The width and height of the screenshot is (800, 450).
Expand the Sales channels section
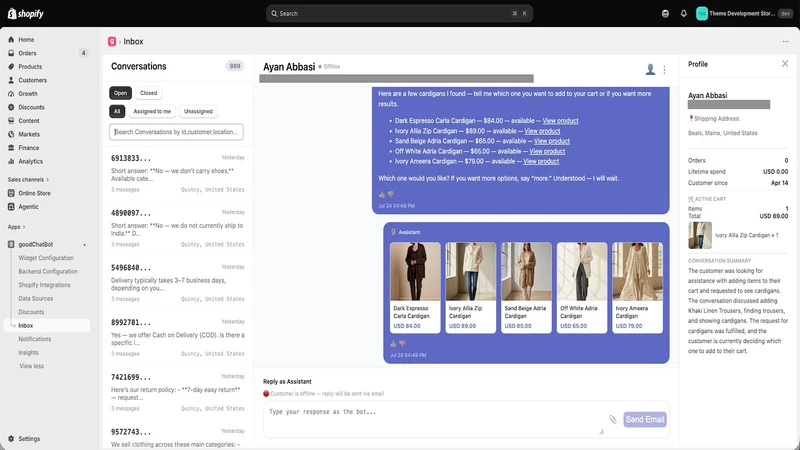pos(28,180)
